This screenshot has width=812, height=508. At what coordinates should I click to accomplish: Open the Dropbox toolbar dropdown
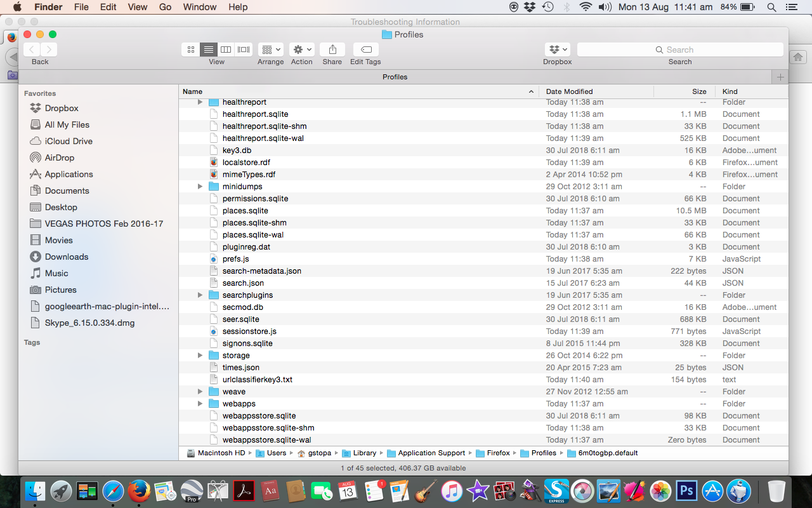coord(558,50)
